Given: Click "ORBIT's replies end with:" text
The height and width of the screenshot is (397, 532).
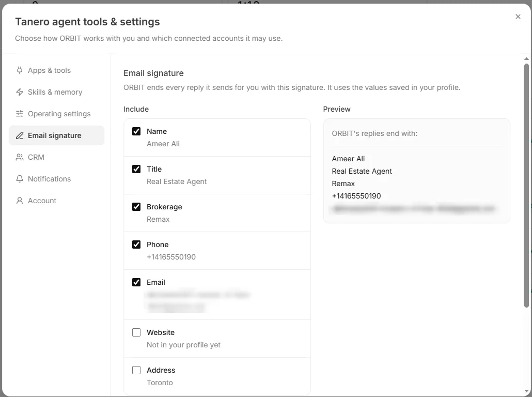Looking at the screenshot, I should tap(374, 133).
